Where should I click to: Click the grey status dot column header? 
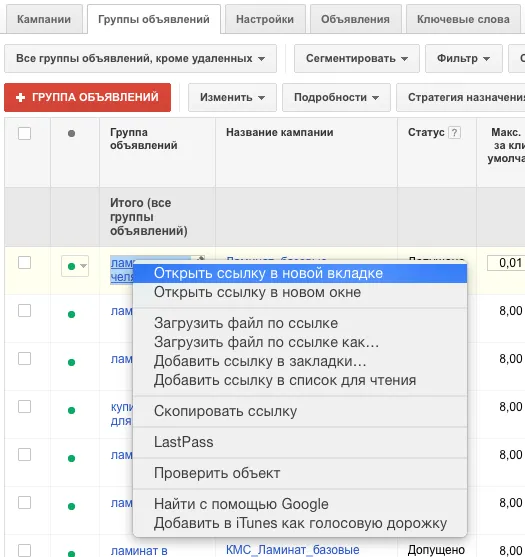71,134
